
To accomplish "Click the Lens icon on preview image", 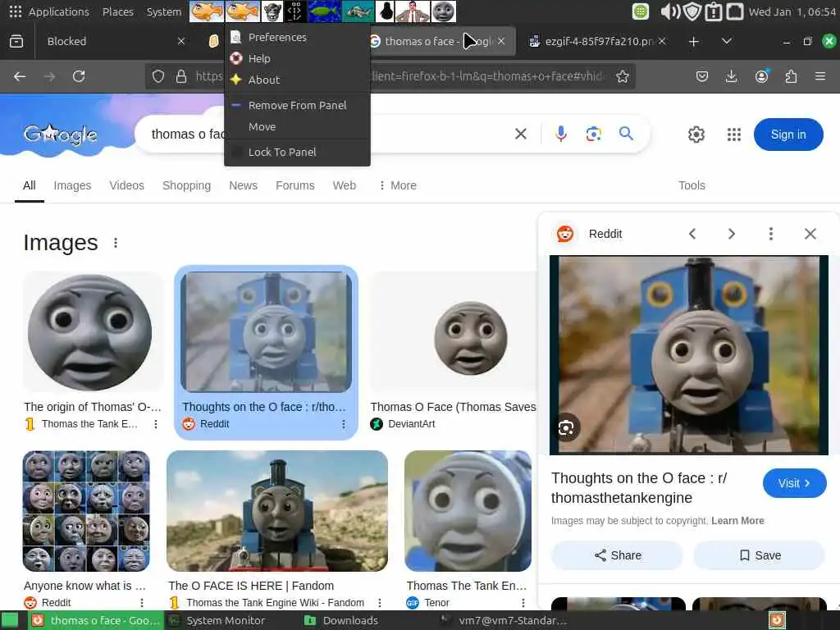I will pos(566,428).
